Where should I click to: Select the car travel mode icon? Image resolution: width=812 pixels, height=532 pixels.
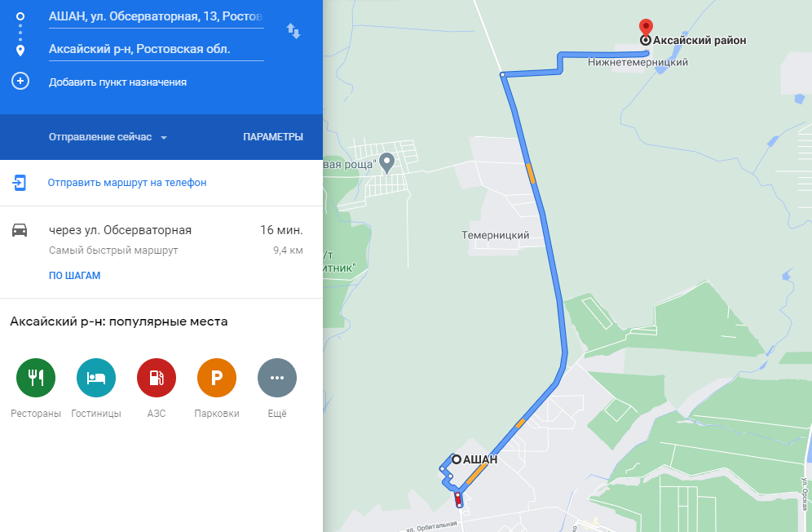(20, 230)
